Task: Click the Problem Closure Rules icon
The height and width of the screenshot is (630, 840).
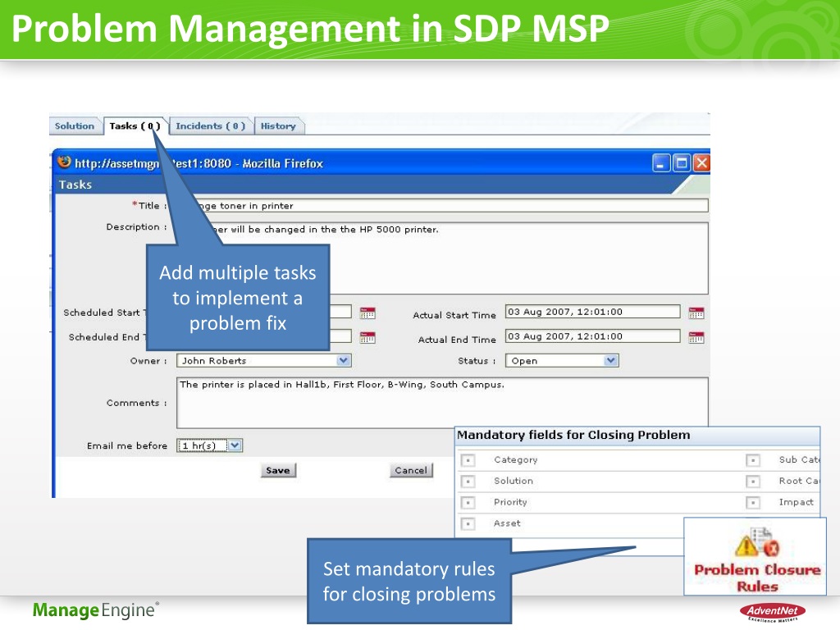Action: (x=757, y=542)
